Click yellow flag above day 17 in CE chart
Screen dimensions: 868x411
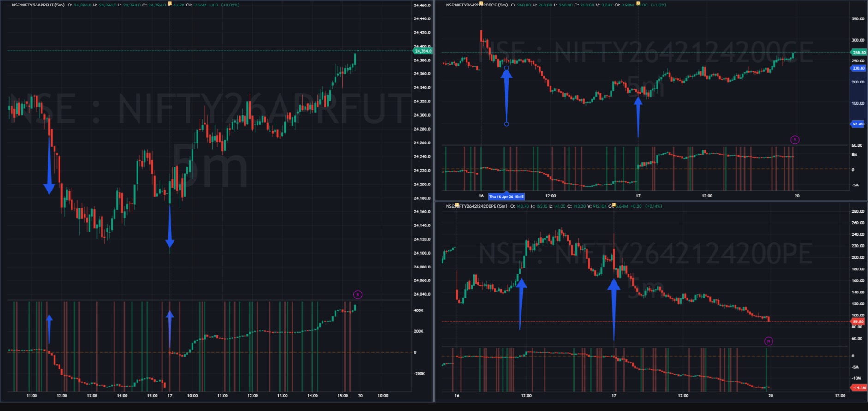(638, 4)
